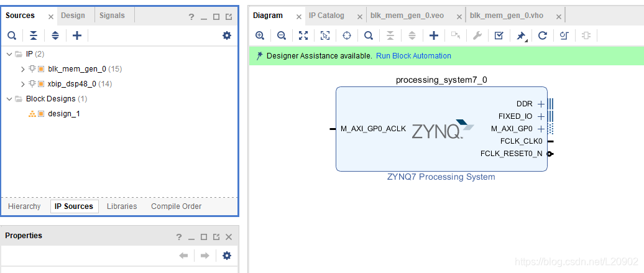Open customize block wrench icon
This screenshot has width=644, height=273.
477,36
